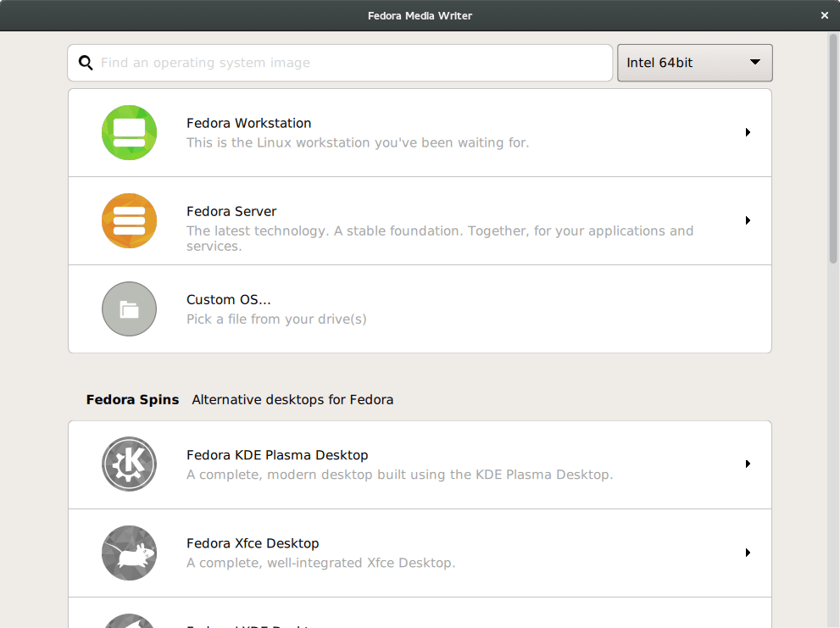This screenshot has height=628, width=840.
Task: Expand Fedora Workstation details arrow
Action: click(748, 132)
